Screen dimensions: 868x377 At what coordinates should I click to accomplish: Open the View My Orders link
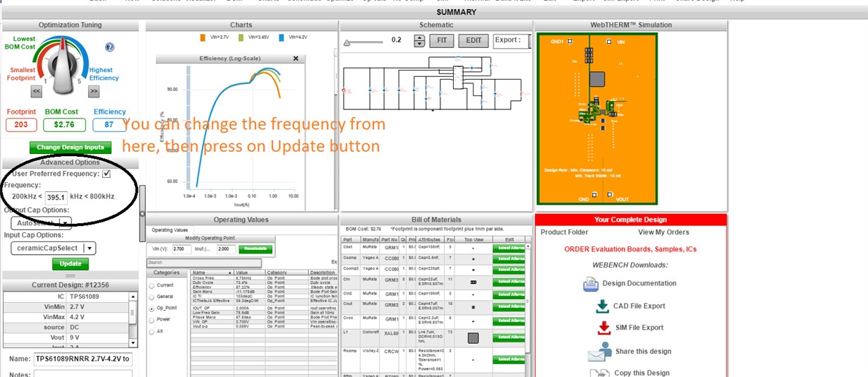tap(664, 232)
